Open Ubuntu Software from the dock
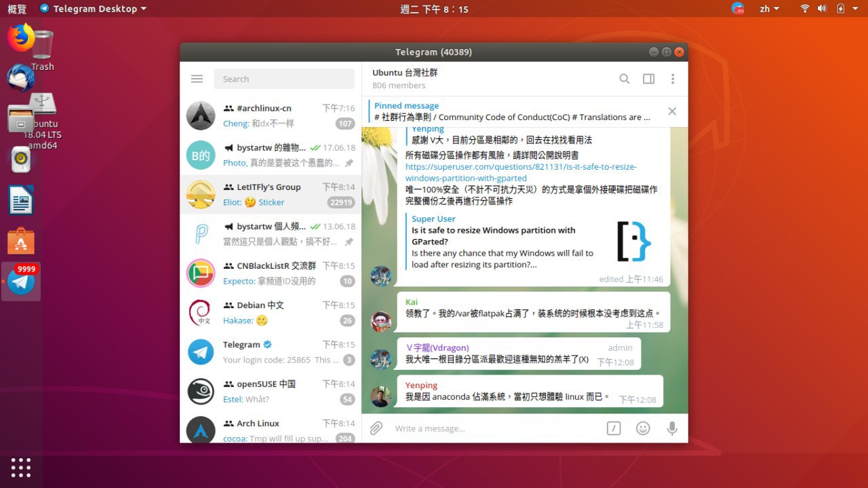This screenshot has width=868, height=488. coord(21,241)
